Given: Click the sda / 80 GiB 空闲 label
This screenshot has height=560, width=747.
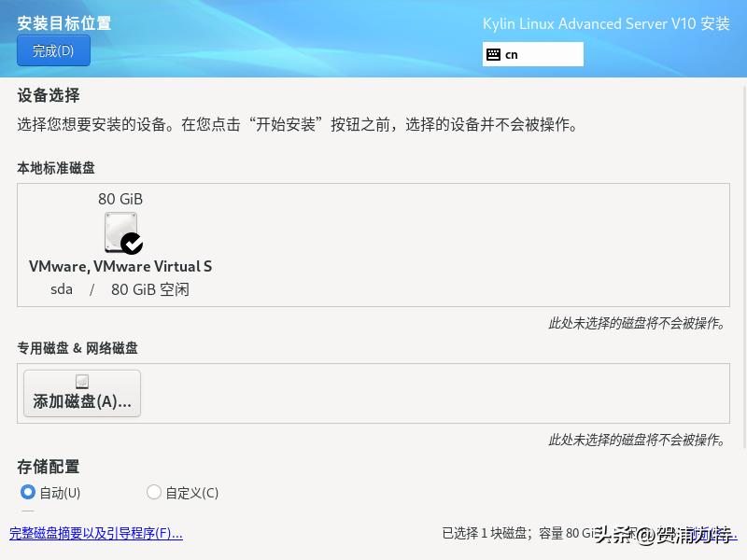Looking at the screenshot, I should pyautogui.click(x=120, y=289).
